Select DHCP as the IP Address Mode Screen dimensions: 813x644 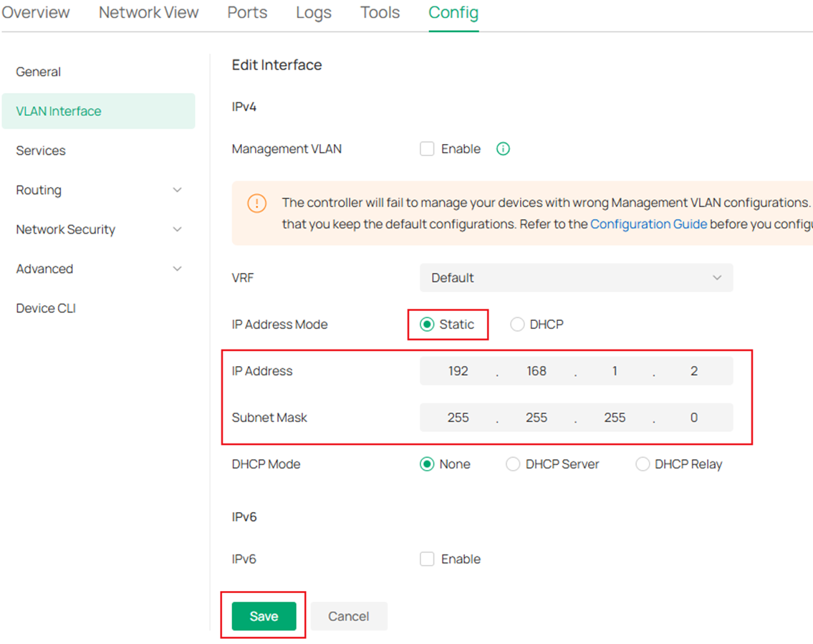coord(516,324)
